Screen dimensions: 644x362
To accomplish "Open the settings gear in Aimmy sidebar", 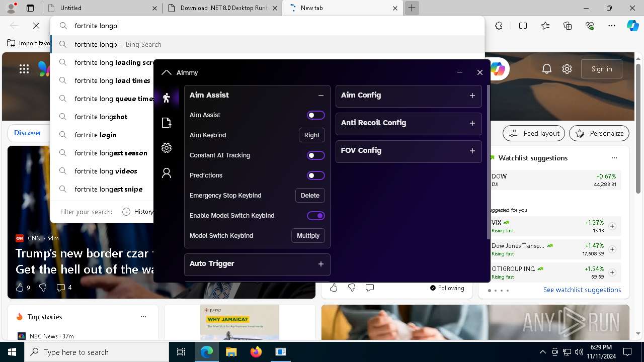I will [167, 148].
